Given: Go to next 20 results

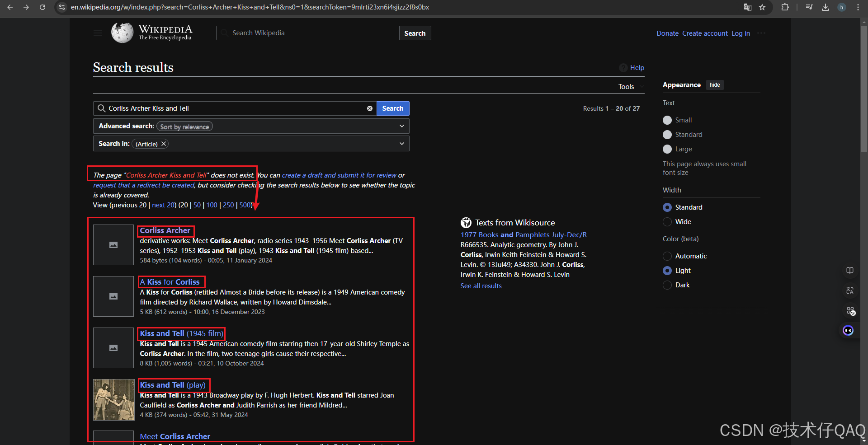Looking at the screenshot, I should 163,205.
